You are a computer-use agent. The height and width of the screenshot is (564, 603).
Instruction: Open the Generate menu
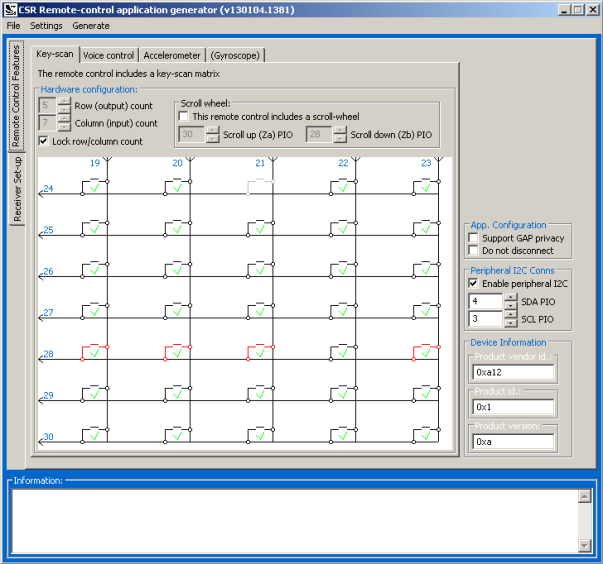point(91,25)
